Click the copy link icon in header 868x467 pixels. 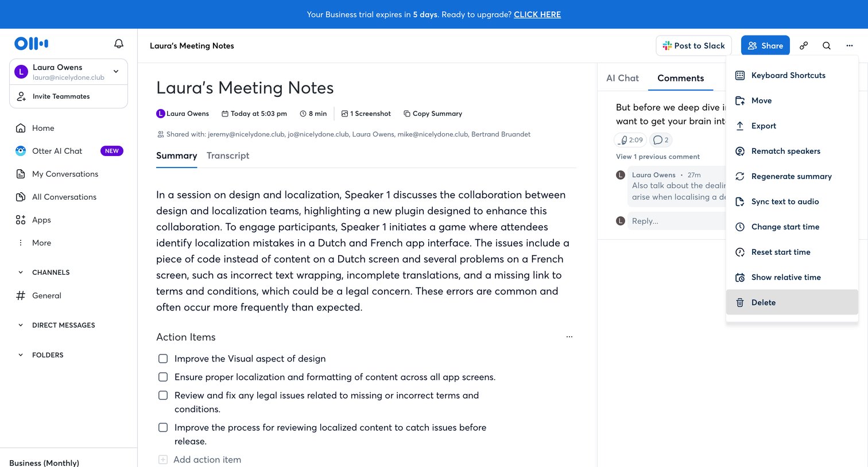pyautogui.click(x=804, y=46)
